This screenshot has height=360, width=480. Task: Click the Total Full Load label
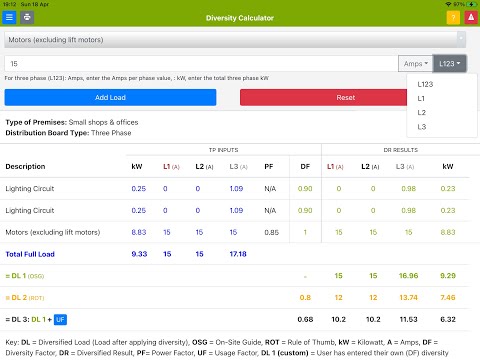point(30,254)
